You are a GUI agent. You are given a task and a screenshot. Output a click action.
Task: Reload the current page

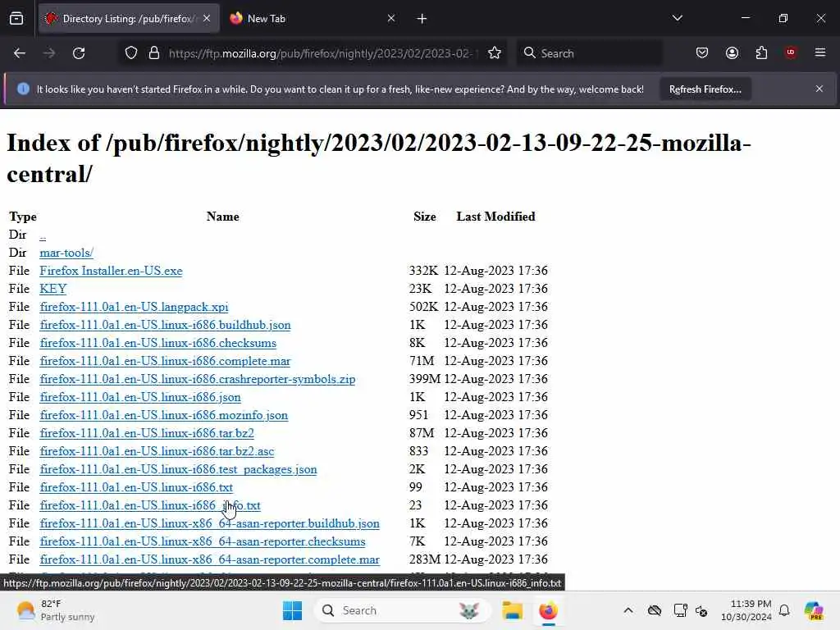[79, 53]
